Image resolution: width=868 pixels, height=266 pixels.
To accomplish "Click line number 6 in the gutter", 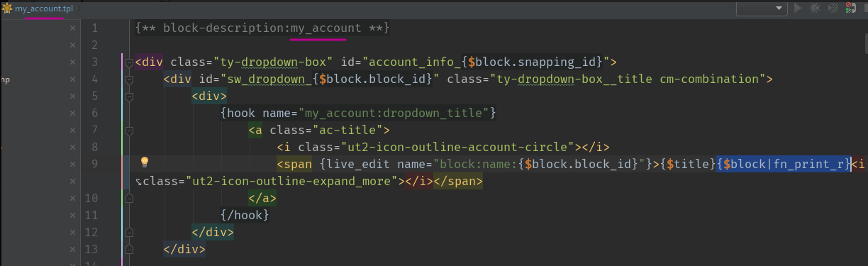I will pyautogui.click(x=94, y=113).
